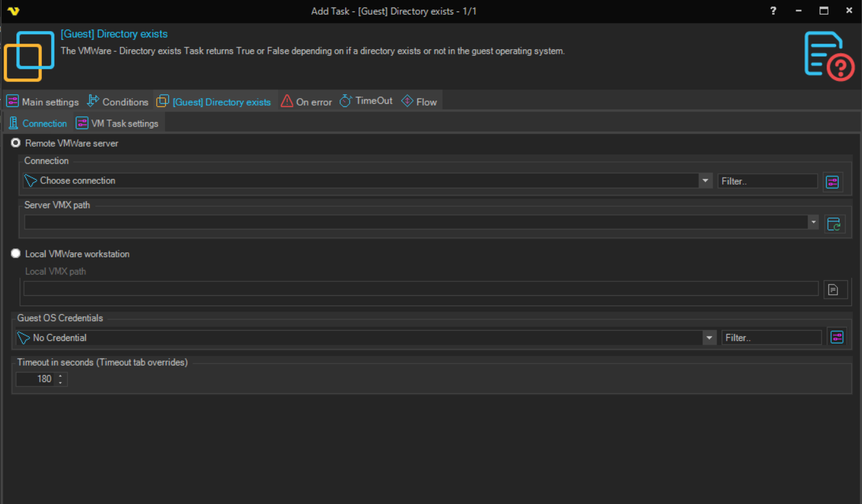
Task: Click the "Server VMX path" group label
Action: [57, 205]
